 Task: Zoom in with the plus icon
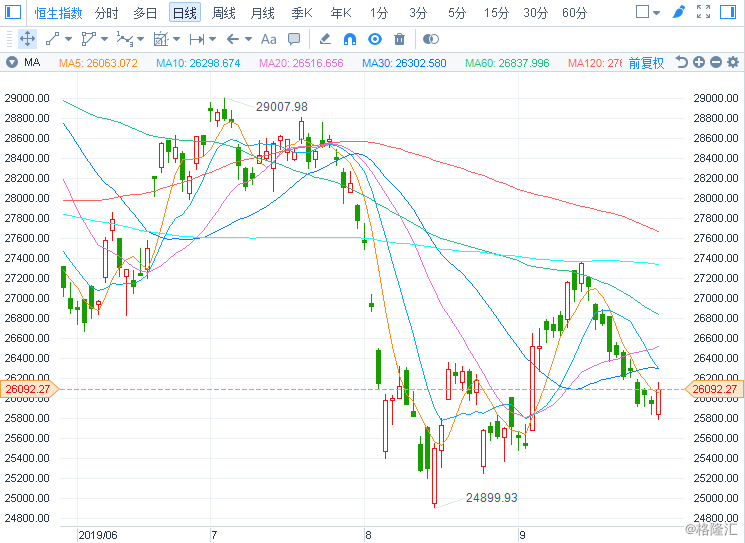pos(698,62)
